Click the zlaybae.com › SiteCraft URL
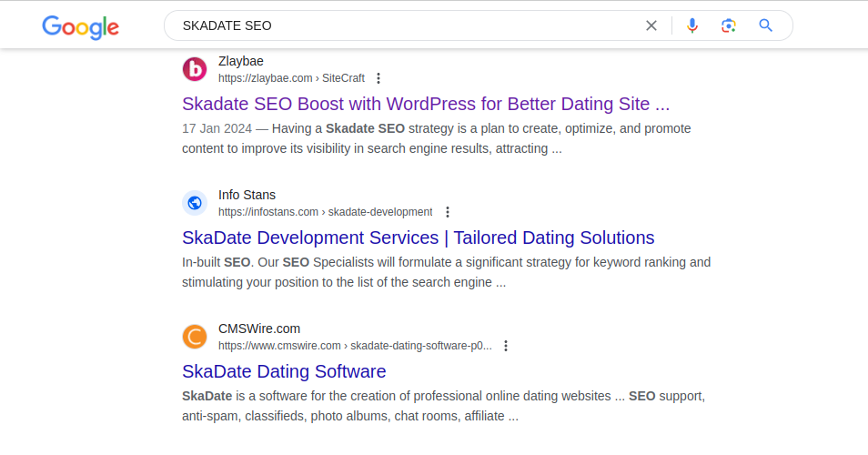 291,78
